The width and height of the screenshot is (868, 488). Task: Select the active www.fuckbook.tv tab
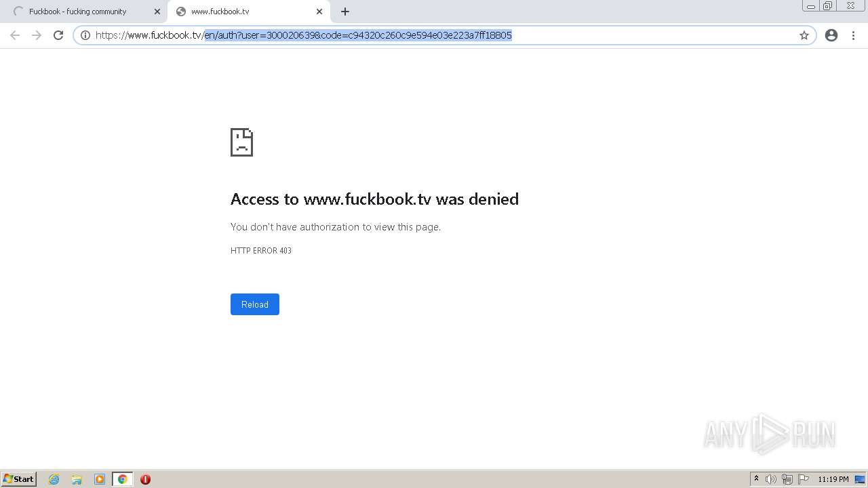[x=249, y=12]
